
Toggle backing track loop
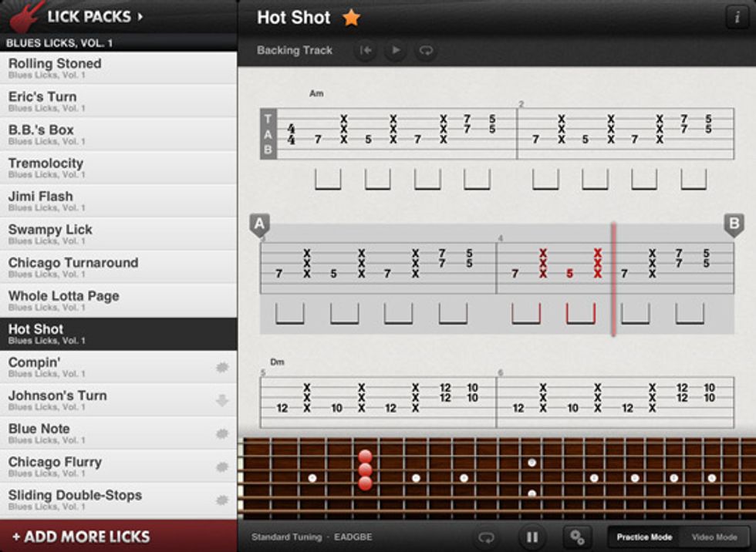(425, 51)
